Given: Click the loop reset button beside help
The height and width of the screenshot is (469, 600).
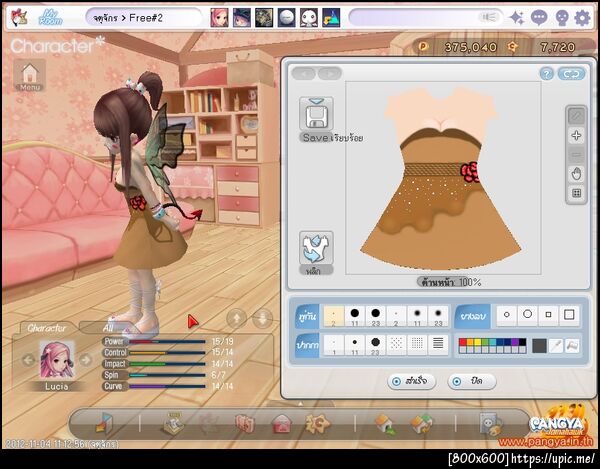Looking at the screenshot, I should (571, 73).
